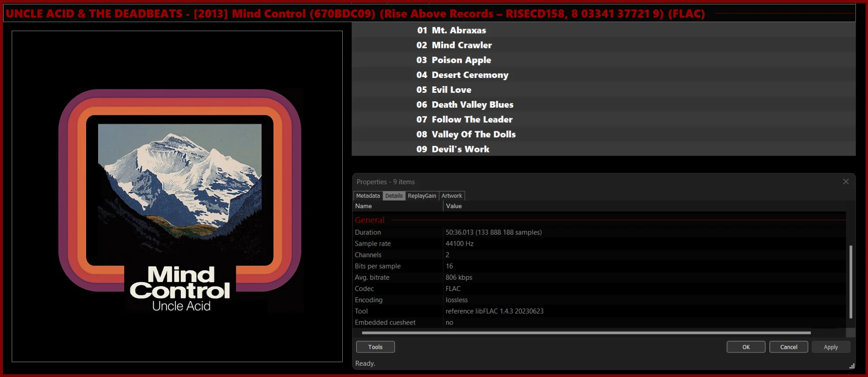Click the 806 kbps bitrate value

click(459, 277)
